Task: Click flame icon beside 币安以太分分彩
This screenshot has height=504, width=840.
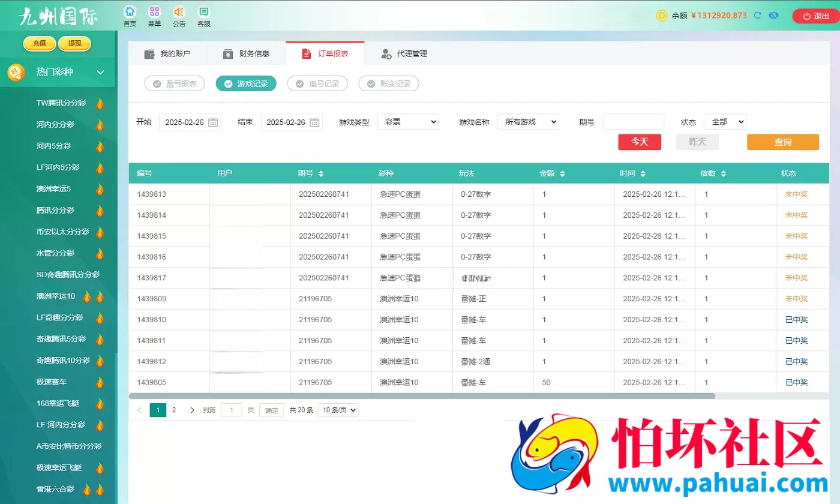Action: click(x=100, y=232)
